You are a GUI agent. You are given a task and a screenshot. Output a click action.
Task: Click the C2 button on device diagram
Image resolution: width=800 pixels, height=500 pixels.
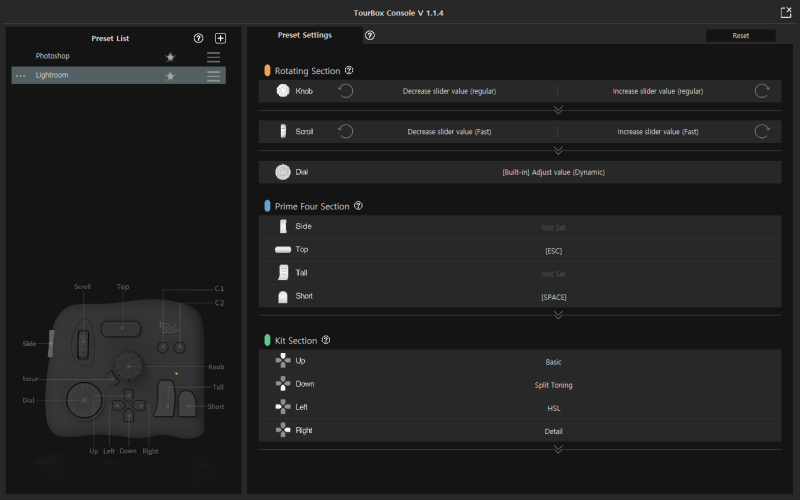tap(180, 348)
